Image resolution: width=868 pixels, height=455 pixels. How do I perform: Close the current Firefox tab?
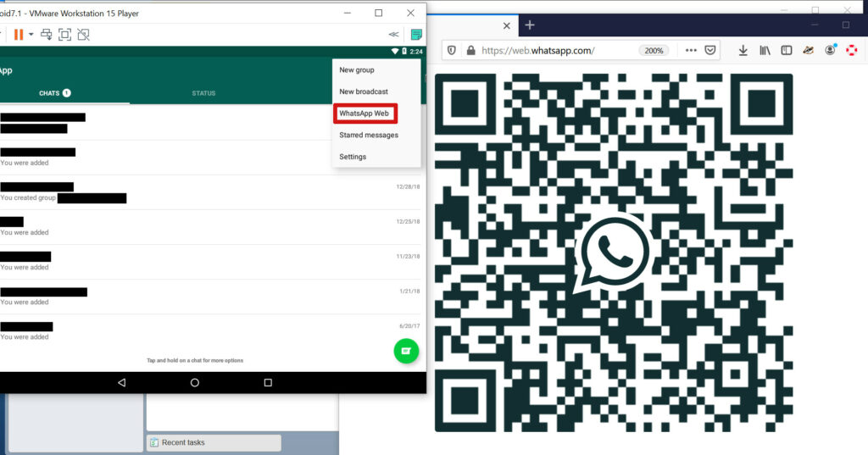[507, 25]
